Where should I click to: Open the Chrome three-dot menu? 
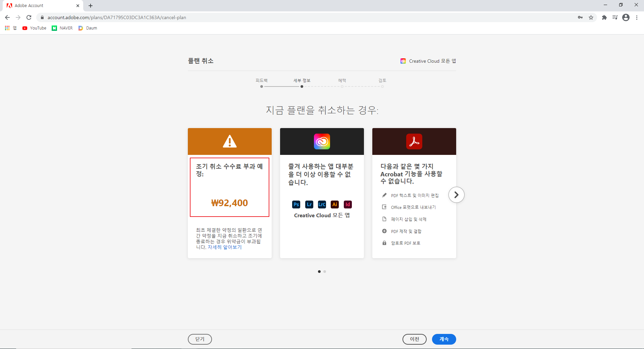[x=637, y=17]
